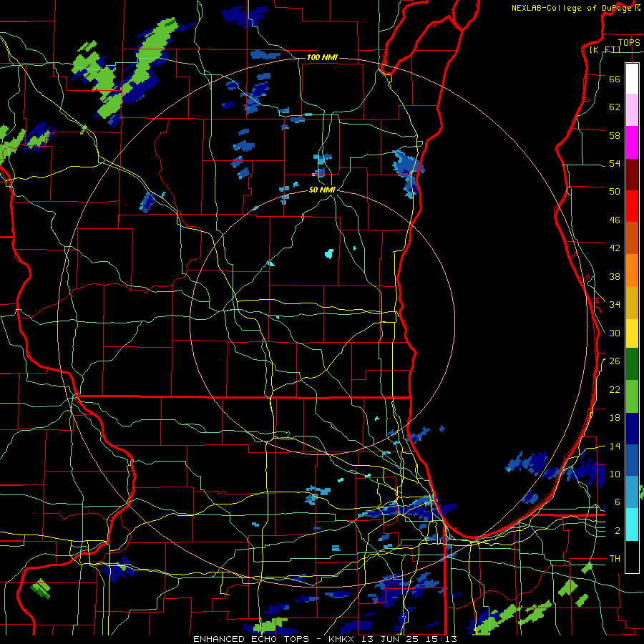The image size is (644, 644).
Task: Select the navy blue legend band
Action: pyautogui.click(x=632, y=429)
